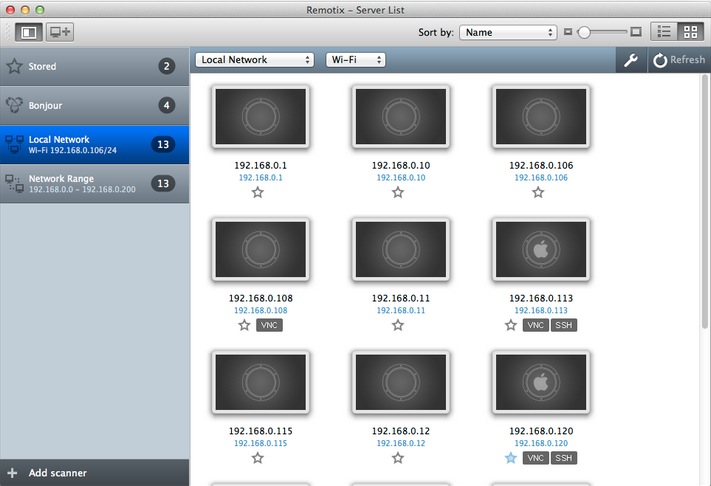Viewport: 711px width, 486px height.
Task: Click the large thumbnail size icon
Action: click(636, 32)
